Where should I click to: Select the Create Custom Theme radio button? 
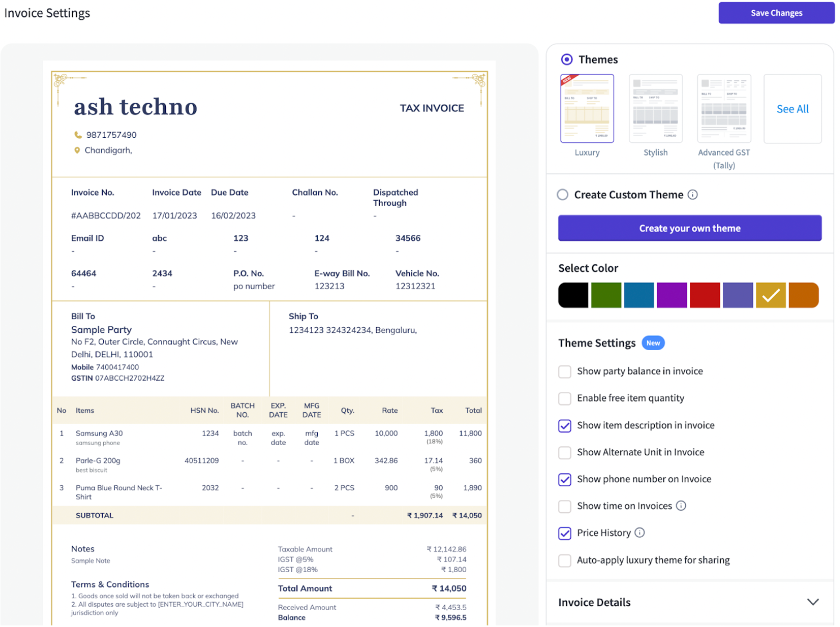pyautogui.click(x=563, y=195)
